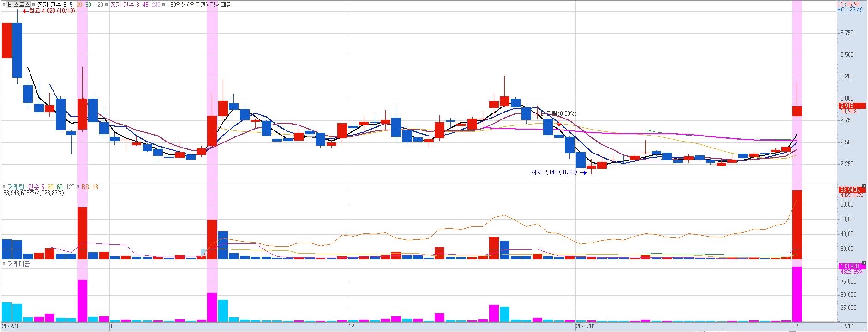
Task: Select the 거래량 volume indicator label
Action: pyautogui.click(x=16, y=187)
